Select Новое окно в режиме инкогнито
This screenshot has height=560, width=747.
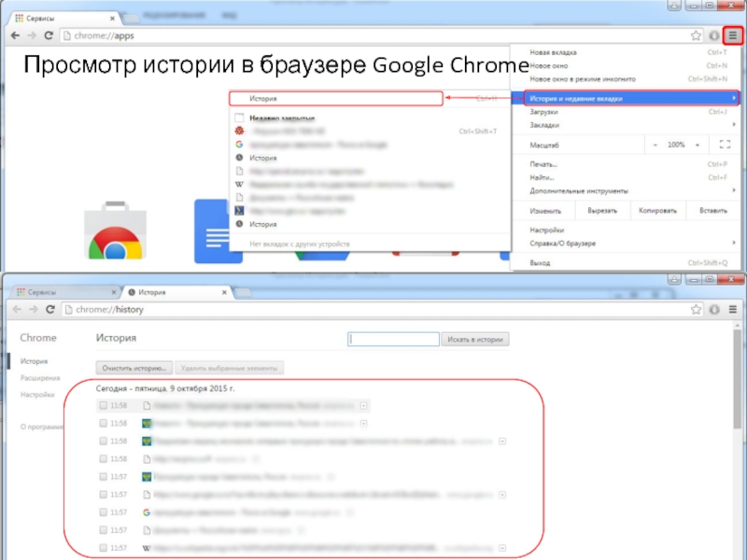pos(625,79)
